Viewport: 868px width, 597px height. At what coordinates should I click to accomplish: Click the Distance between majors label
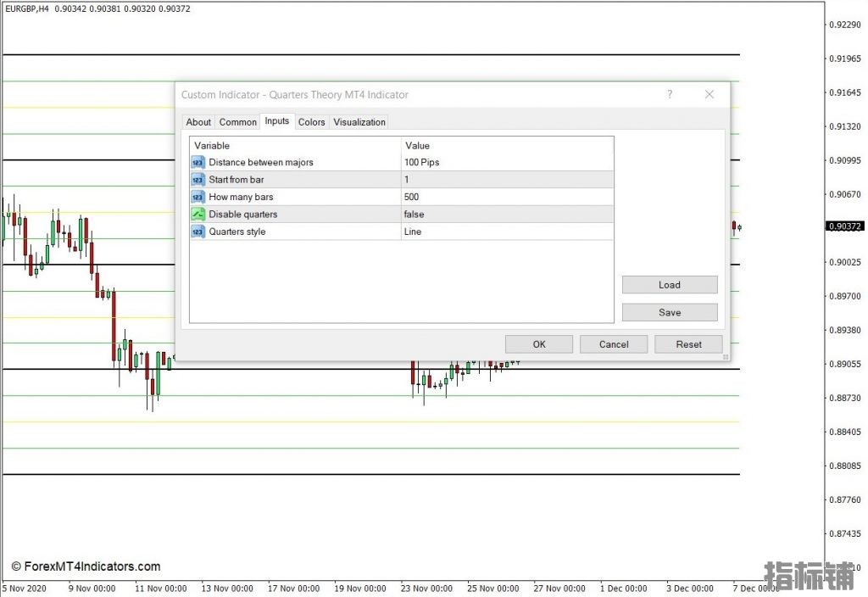point(261,162)
